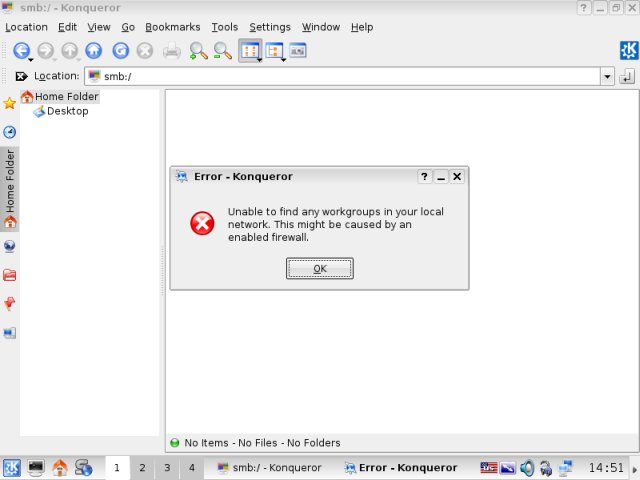Click the panel hide arrow at right edge
The width and height of the screenshot is (640, 480).
[635, 471]
